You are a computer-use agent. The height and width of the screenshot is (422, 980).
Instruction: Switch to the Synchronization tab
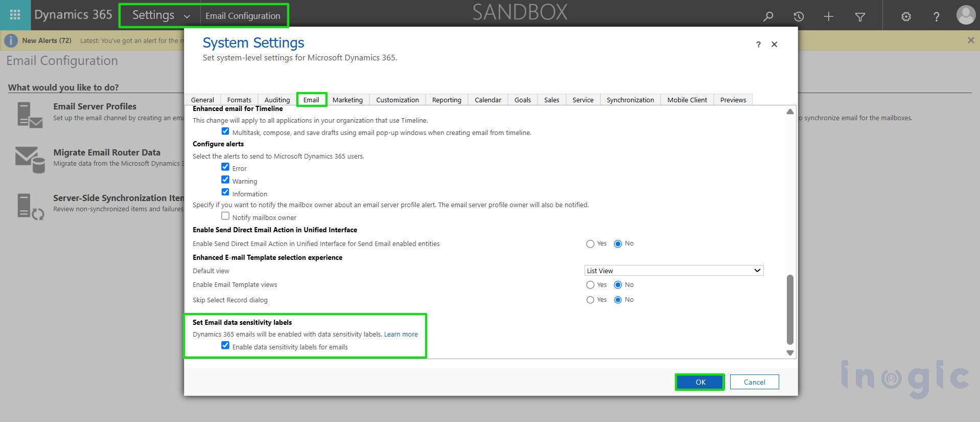tap(631, 100)
